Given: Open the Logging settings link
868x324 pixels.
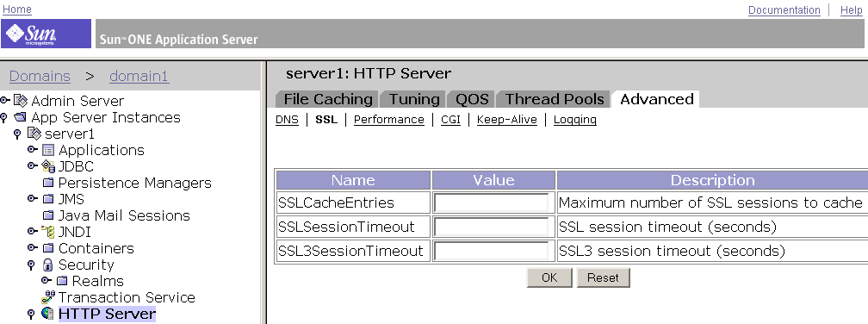Looking at the screenshot, I should pos(575,120).
